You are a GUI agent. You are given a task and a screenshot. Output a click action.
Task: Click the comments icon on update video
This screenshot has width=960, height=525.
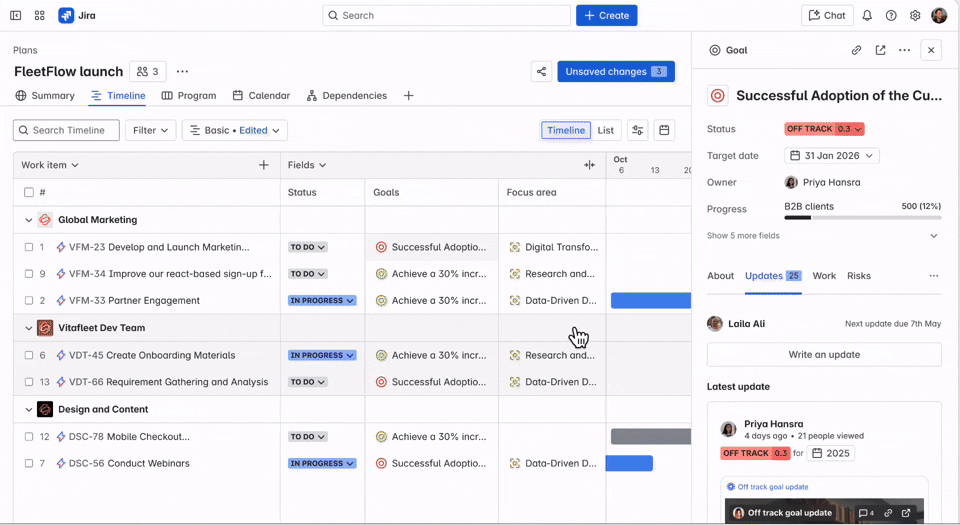(x=866, y=513)
